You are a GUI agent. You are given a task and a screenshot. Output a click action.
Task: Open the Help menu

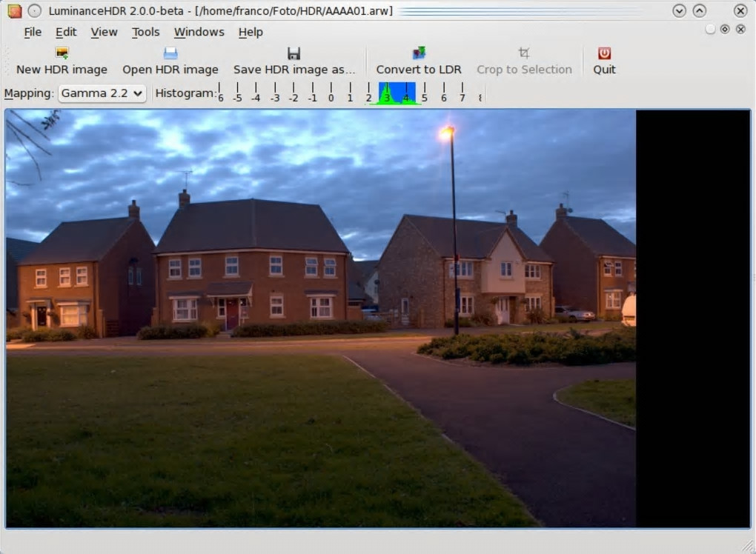251,32
